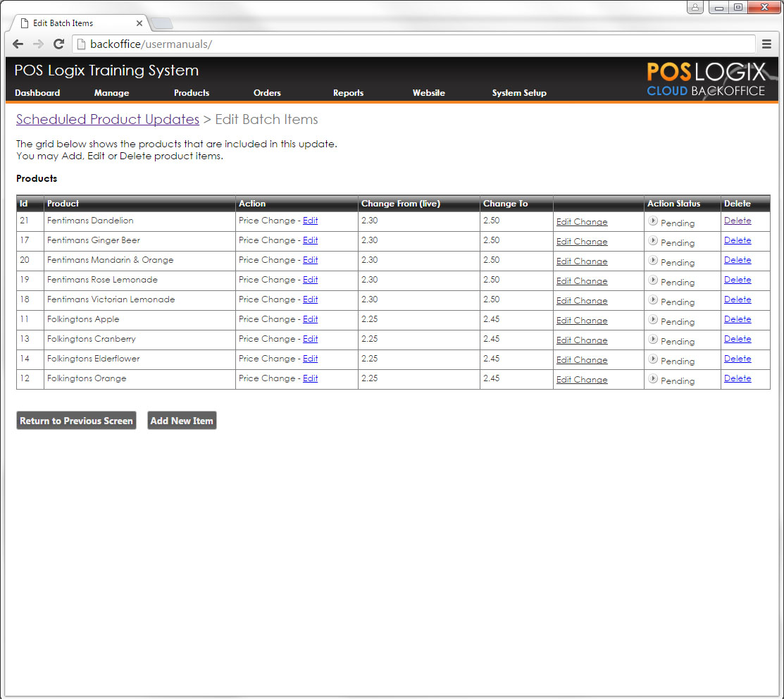Edit action for Fentimans Dandelion
Image resolution: width=784 pixels, height=699 pixels.
coord(310,221)
